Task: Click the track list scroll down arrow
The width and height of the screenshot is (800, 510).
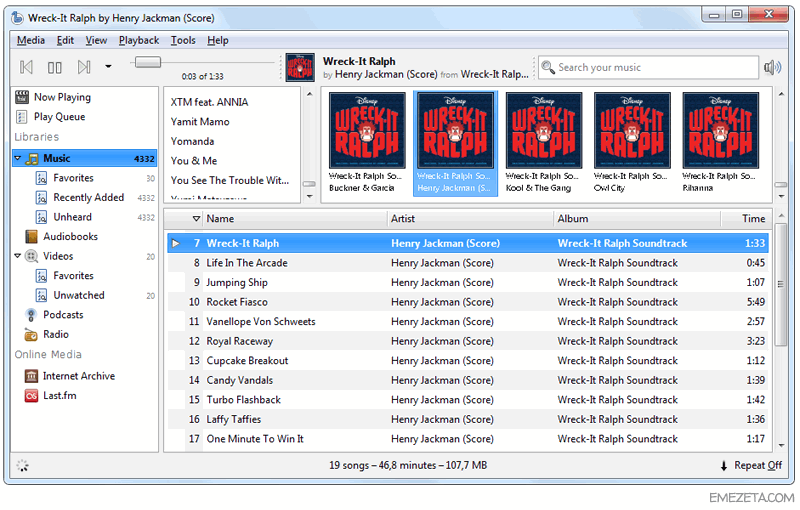Action: click(x=781, y=446)
